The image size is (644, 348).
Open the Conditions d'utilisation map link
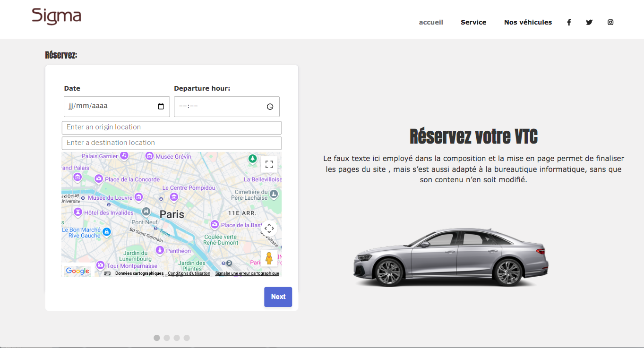point(189,273)
